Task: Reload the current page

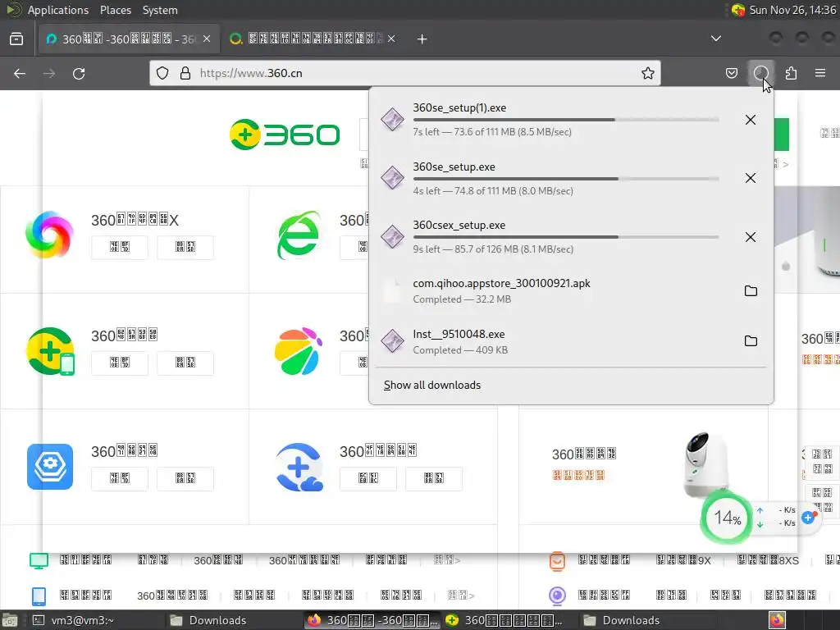Action: pyautogui.click(x=79, y=73)
